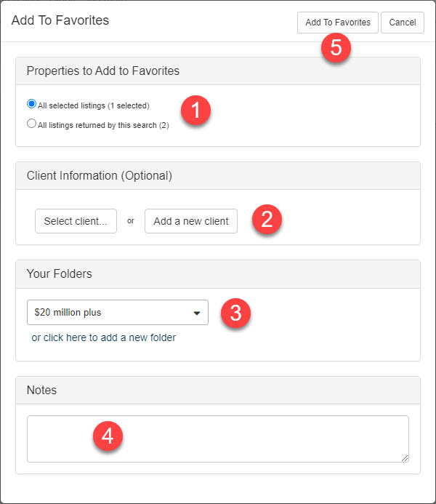Click the "Properties to Add to Favorites" header
Image resolution: width=436 pixels, height=504 pixels.
pyautogui.click(x=103, y=71)
